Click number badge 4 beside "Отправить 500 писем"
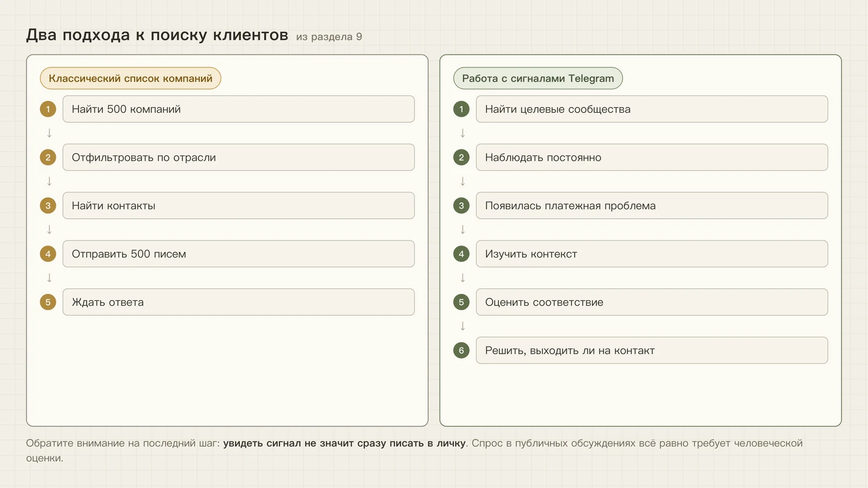Viewport: 868px width, 488px height. [48, 254]
